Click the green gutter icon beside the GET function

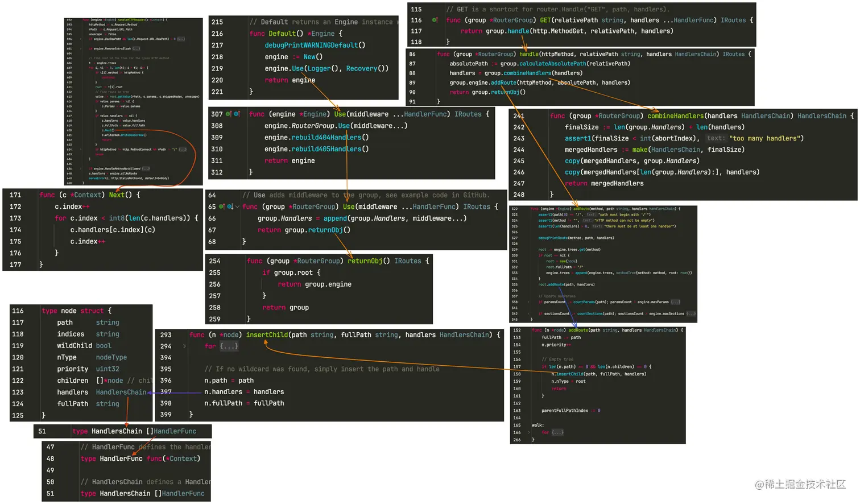[x=435, y=20]
